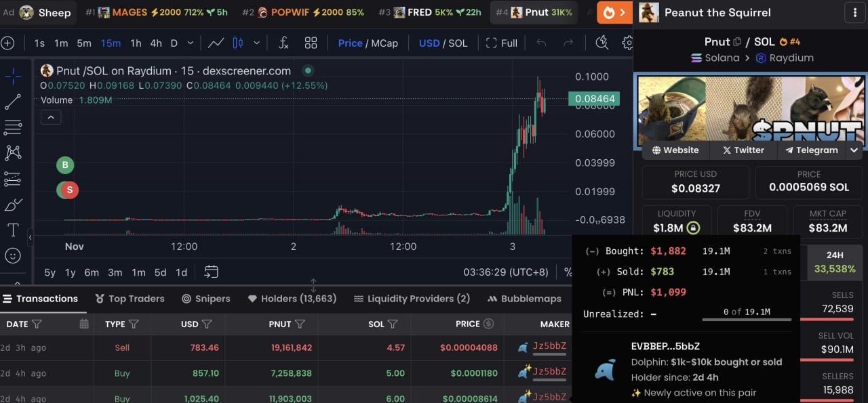Viewport: 868px width, 403px height.
Task: Open the go-to-date calendar icon
Action: coord(212,272)
